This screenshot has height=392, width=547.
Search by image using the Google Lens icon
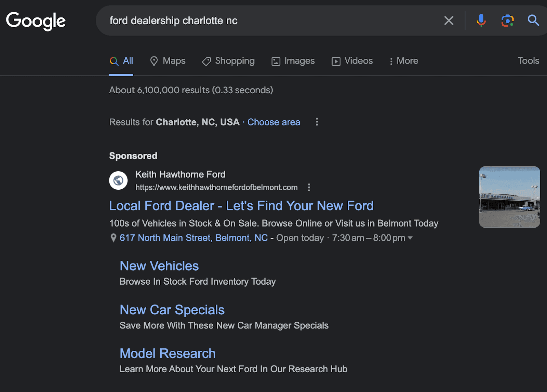click(507, 21)
